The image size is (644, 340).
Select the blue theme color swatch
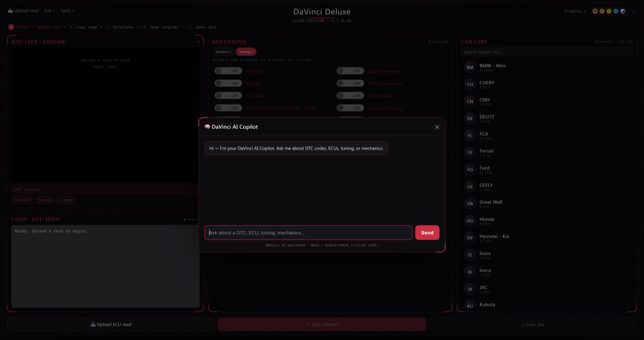click(x=616, y=11)
